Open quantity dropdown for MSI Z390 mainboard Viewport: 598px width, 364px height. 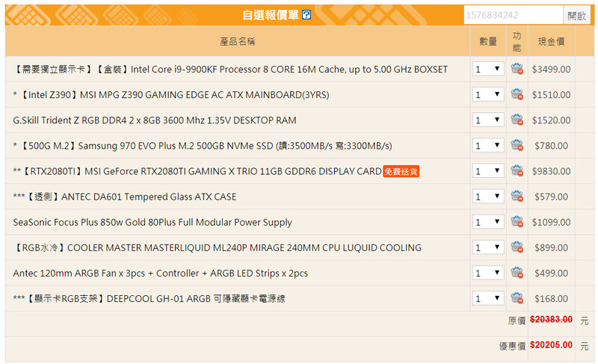coord(488,94)
